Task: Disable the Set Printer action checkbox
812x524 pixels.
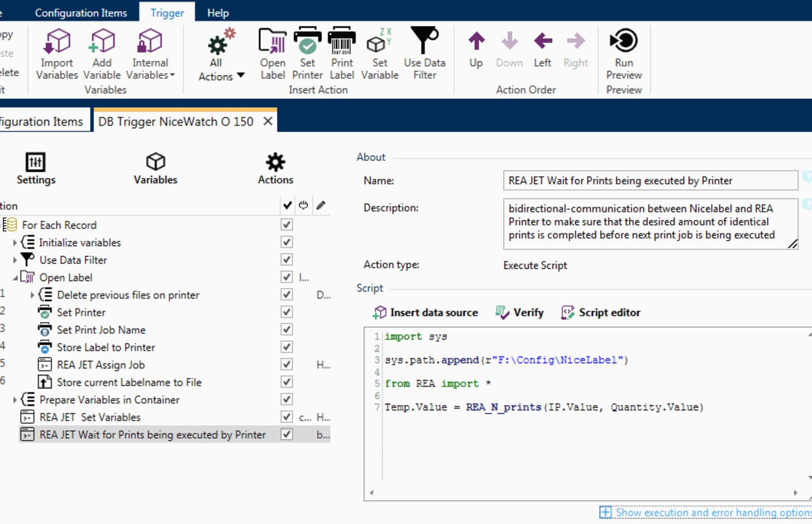Action: pyautogui.click(x=287, y=312)
